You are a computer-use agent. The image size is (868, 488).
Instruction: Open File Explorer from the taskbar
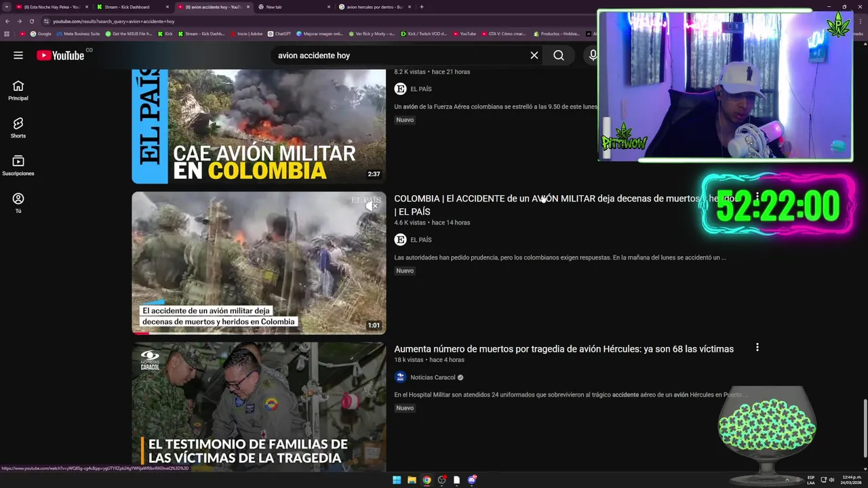point(412,480)
